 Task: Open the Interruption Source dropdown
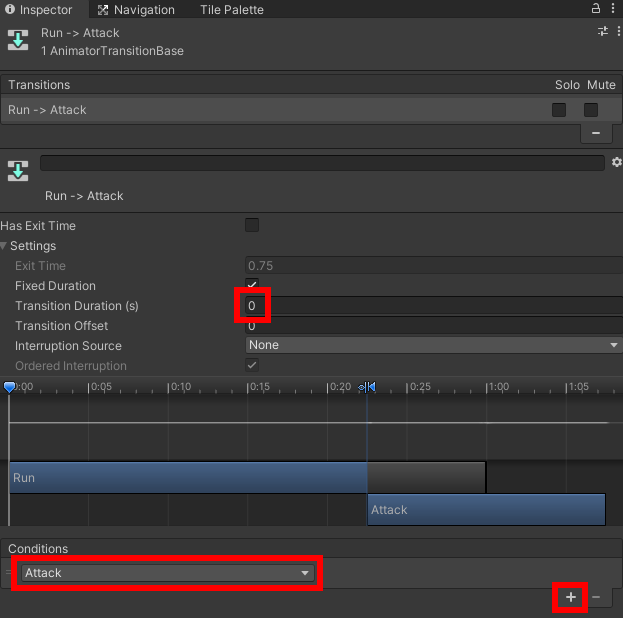point(434,345)
